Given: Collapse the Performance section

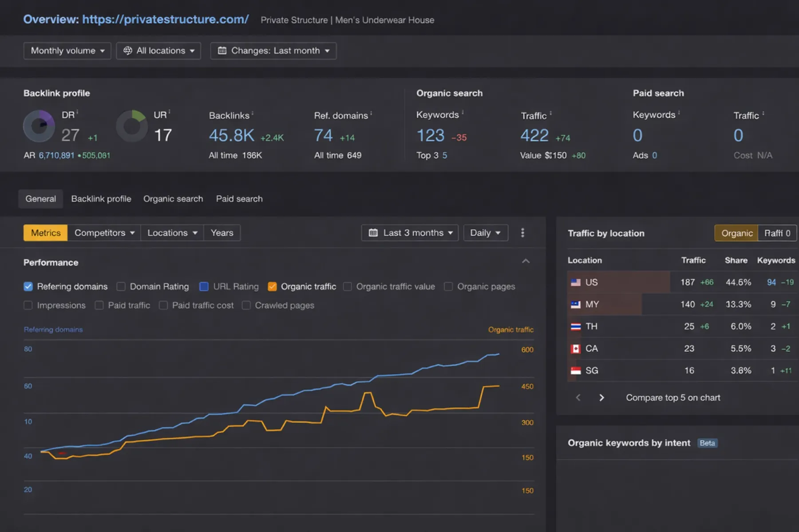Looking at the screenshot, I should (526, 261).
